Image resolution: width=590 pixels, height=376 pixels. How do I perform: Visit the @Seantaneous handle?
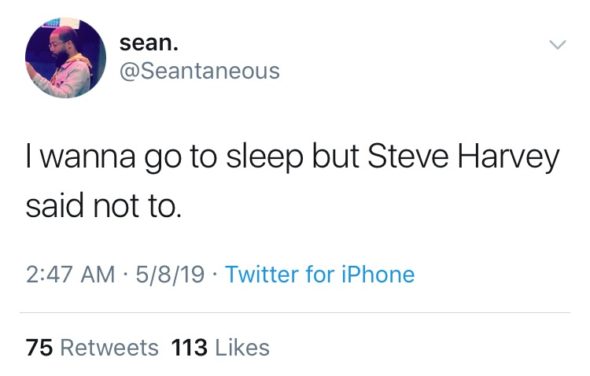point(199,71)
